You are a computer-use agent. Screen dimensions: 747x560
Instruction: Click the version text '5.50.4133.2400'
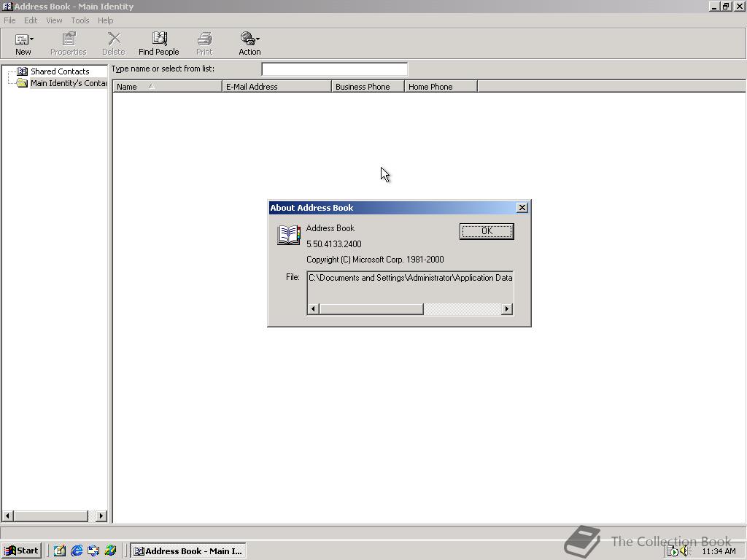click(x=334, y=244)
